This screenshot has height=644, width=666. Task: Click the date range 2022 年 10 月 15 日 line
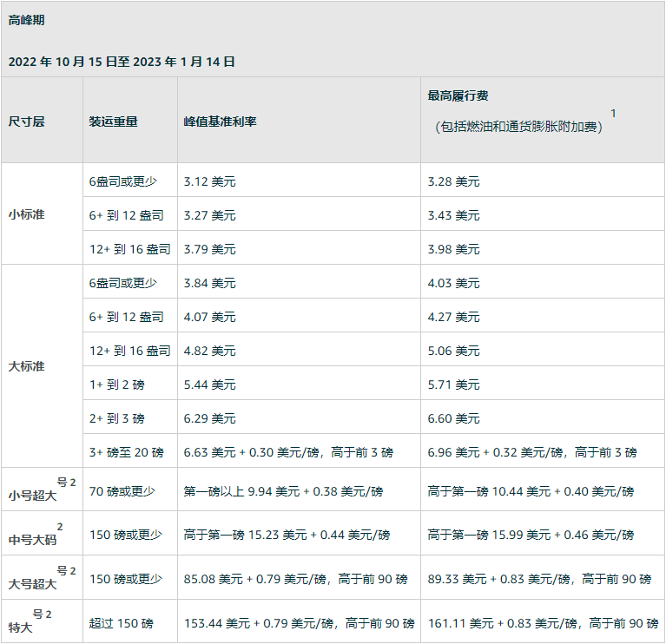pyautogui.click(x=122, y=62)
